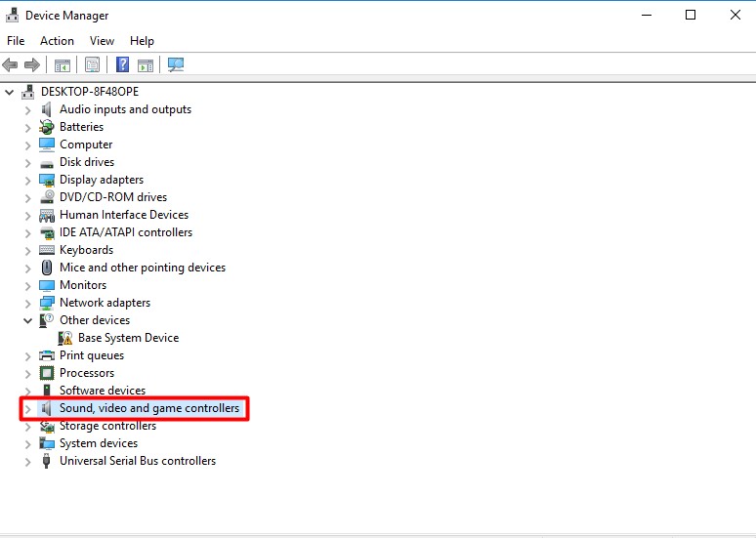Select the Storage controllers entry
This screenshot has height=538, width=756.
click(x=107, y=426)
